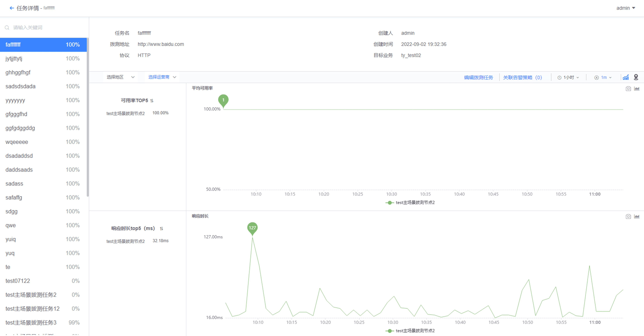Select task wqeeeee in the list
Screen dimensions: 644x336
tap(43, 142)
